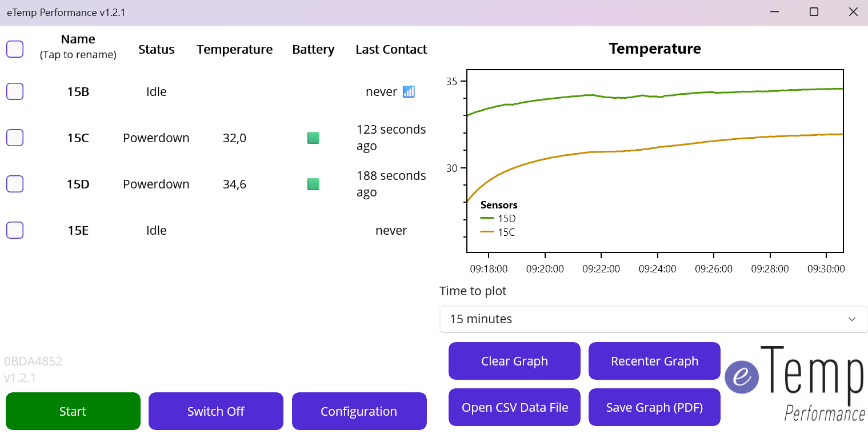Click the green battery indicator for 15D

click(313, 184)
